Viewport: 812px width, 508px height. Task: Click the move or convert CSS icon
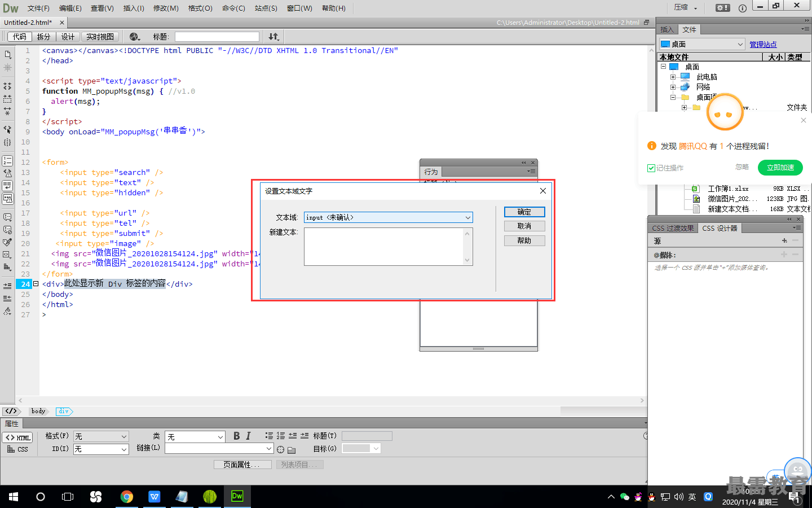click(x=7, y=267)
